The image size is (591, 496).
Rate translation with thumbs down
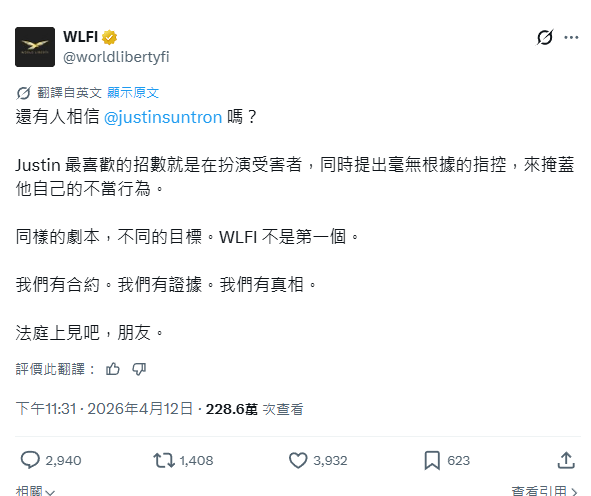pyautogui.click(x=139, y=369)
